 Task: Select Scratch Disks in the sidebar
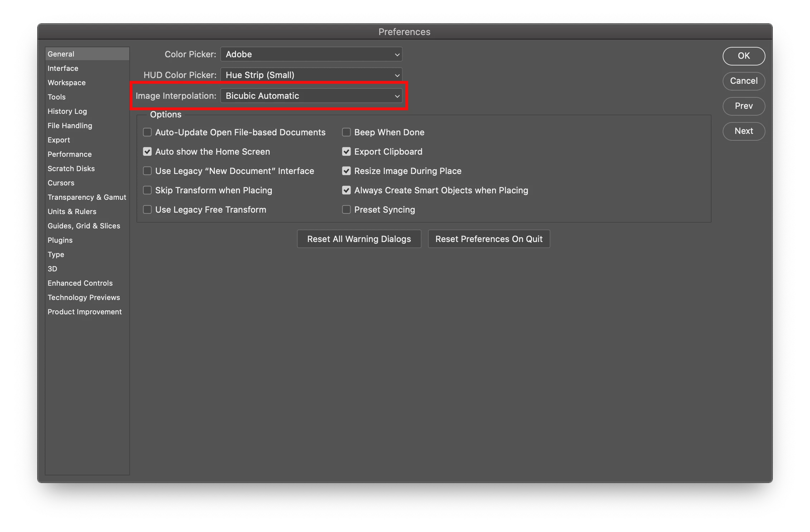pos(71,169)
